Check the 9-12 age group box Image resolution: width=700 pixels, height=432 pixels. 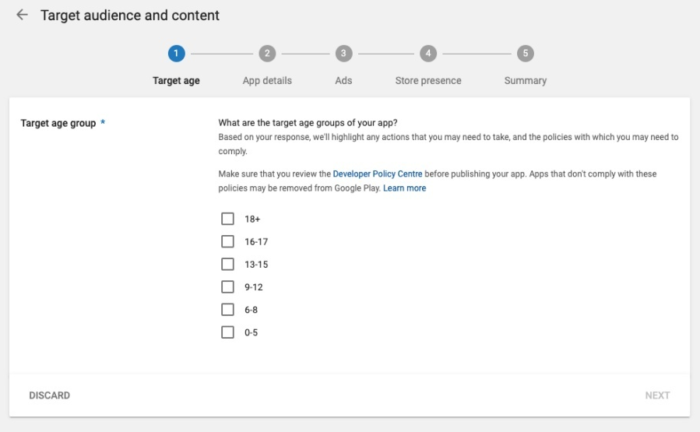point(228,287)
